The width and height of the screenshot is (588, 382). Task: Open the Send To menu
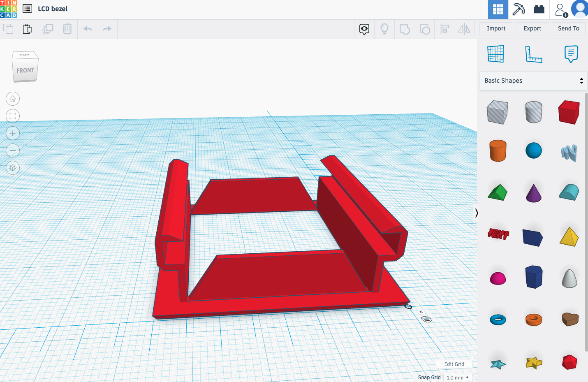[568, 28]
